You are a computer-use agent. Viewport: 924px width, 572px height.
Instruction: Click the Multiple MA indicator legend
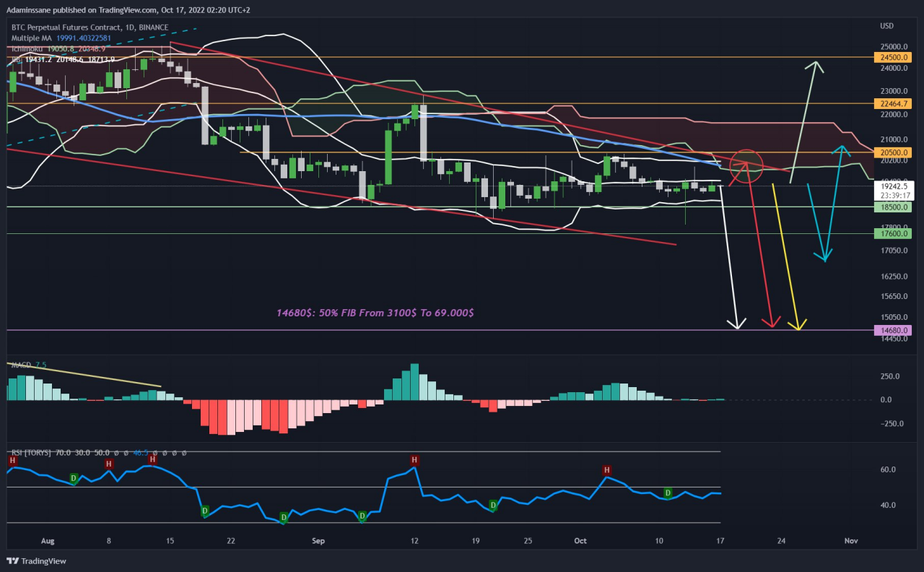32,38
